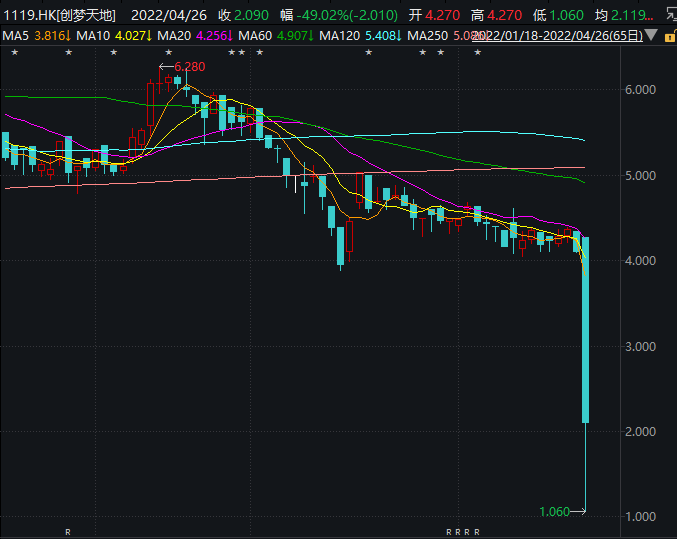Click the lone R marker at bottom left
Screen dimensions: 677x539
point(68,532)
